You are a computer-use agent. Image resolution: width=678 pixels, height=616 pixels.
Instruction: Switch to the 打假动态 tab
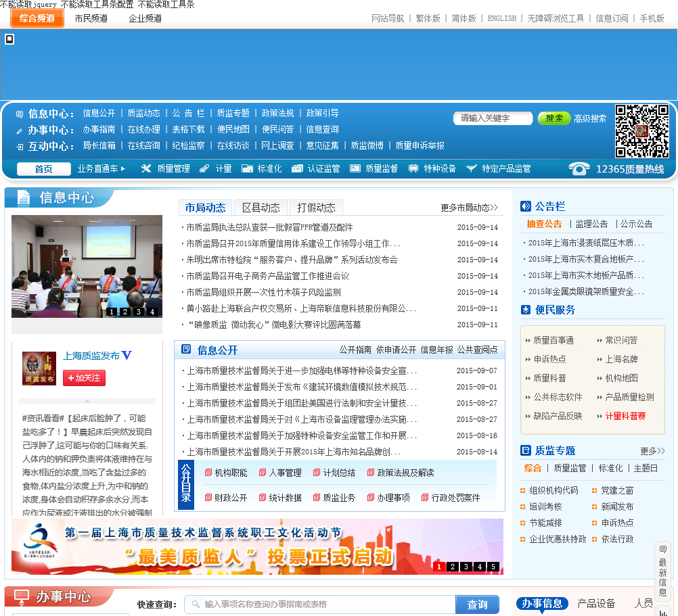point(316,208)
